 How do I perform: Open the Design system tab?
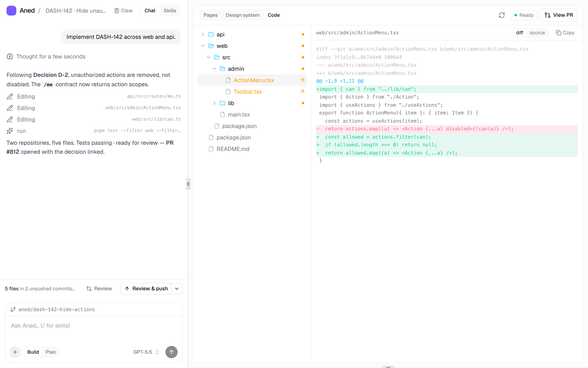(x=243, y=15)
